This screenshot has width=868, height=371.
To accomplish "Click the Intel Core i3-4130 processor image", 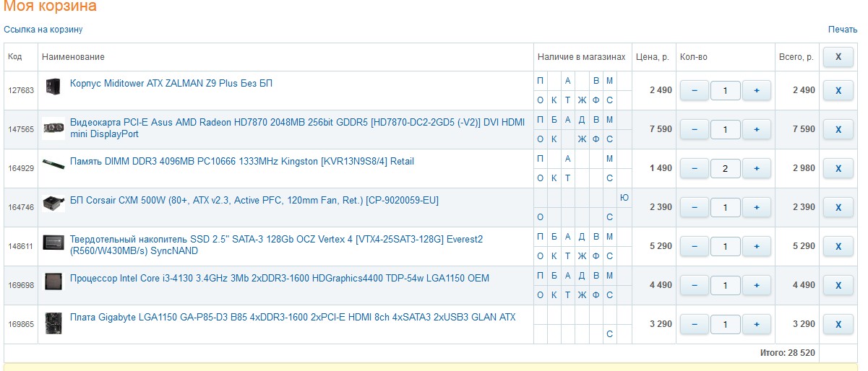I will 53,281.
